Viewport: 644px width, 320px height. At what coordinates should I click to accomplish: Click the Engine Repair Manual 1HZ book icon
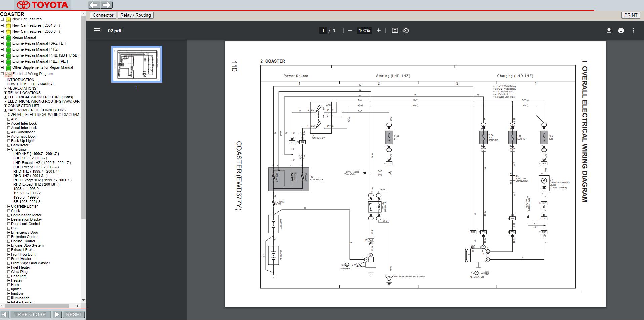click(9, 50)
